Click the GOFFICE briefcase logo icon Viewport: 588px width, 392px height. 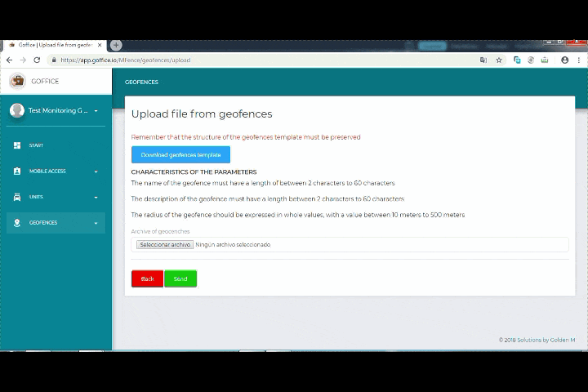pyautogui.click(x=17, y=81)
